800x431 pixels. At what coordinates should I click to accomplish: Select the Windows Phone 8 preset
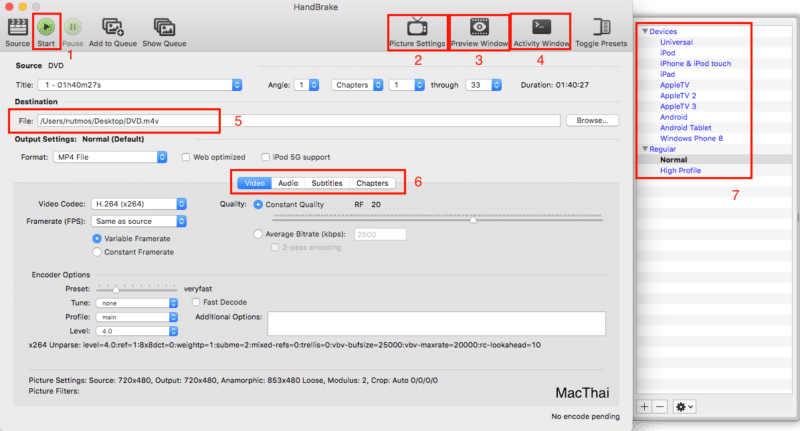(x=691, y=139)
